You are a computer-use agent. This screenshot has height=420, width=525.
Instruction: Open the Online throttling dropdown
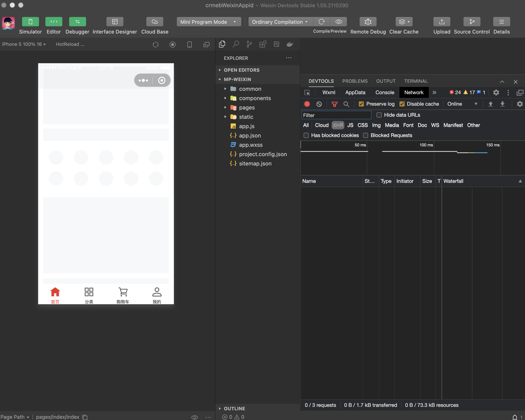click(462, 104)
